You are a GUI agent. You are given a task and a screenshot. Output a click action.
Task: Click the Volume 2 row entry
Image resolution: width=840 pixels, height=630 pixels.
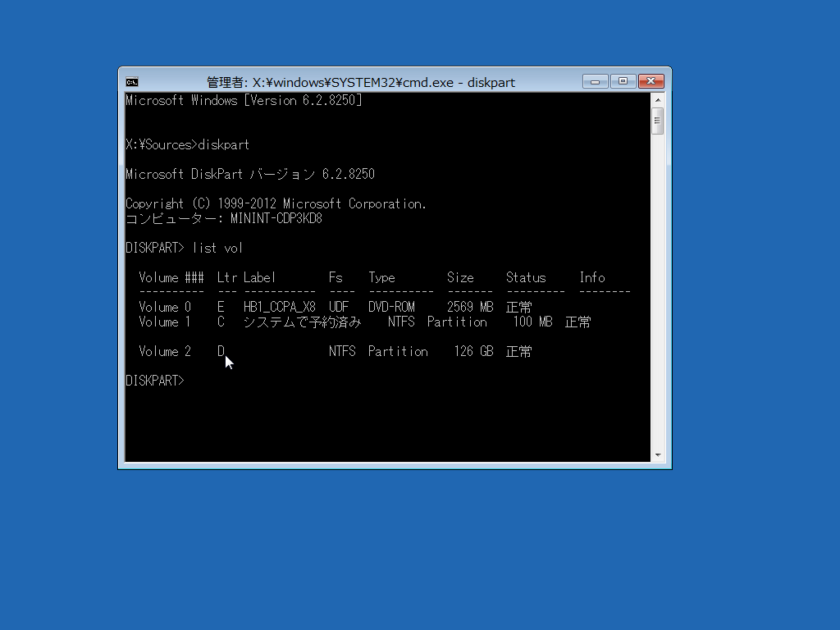click(x=336, y=351)
